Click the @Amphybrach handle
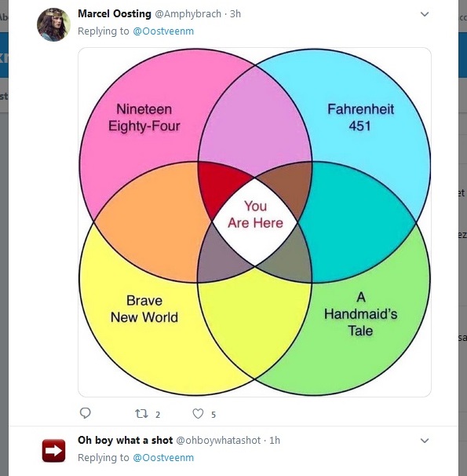The height and width of the screenshot is (476, 467). pos(188,14)
